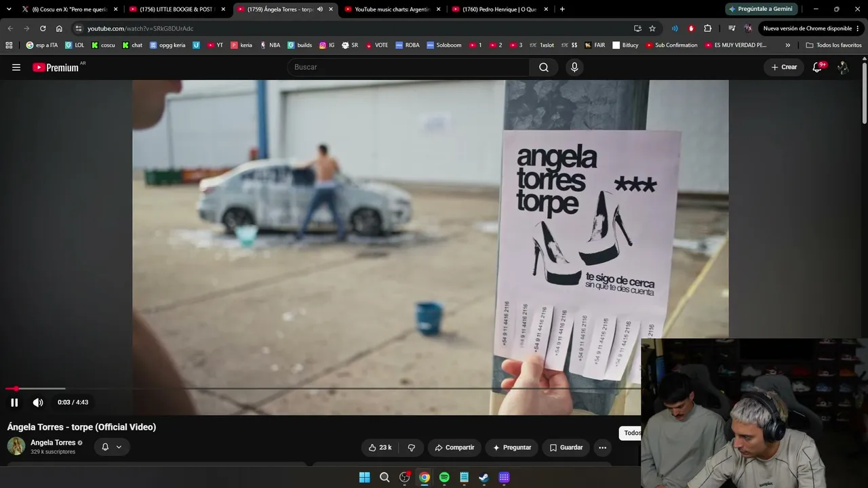This screenshot has width=868, height=488.
Task: Open the media control icon in Chrome toolbar
Action: click(x=732, y=28)
